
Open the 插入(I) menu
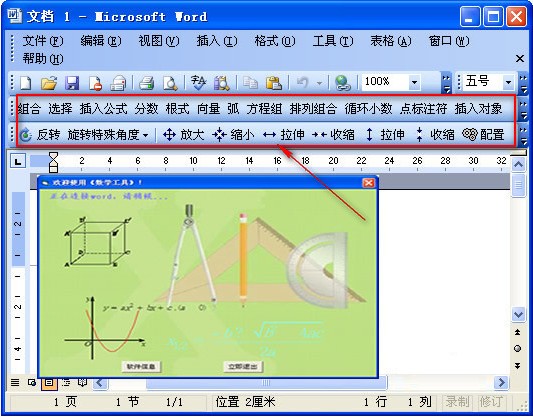click(217, 41)
